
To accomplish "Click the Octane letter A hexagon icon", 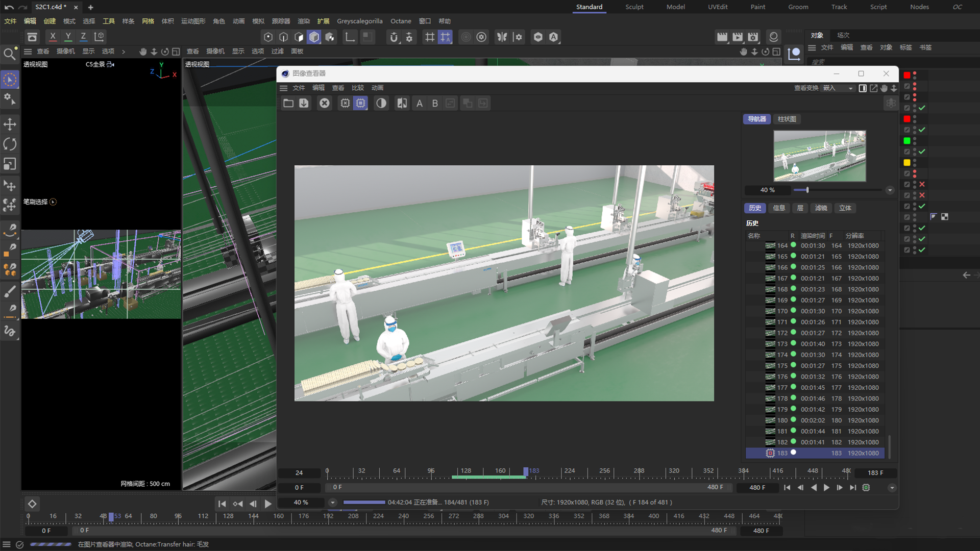I will (554, 37).
